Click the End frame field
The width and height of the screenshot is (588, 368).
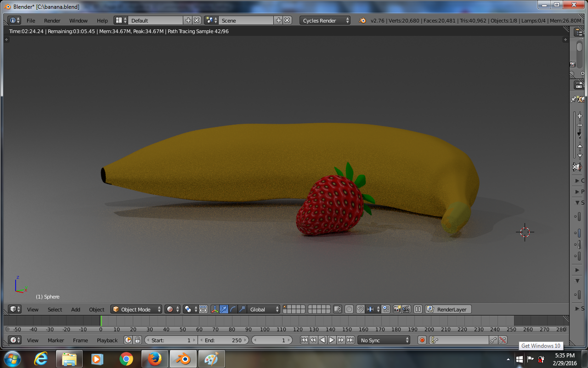[223, 340]
